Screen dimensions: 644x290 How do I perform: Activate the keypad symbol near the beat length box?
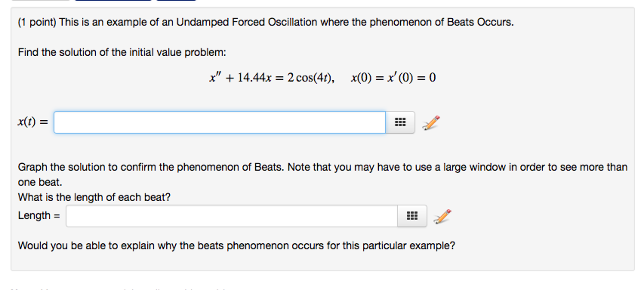[412, 216]
